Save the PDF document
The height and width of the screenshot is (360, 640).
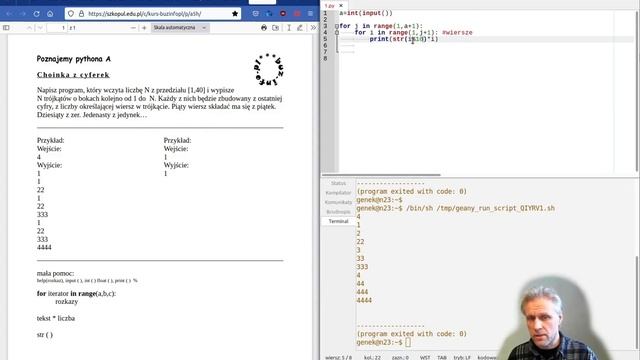pos(276,28)
